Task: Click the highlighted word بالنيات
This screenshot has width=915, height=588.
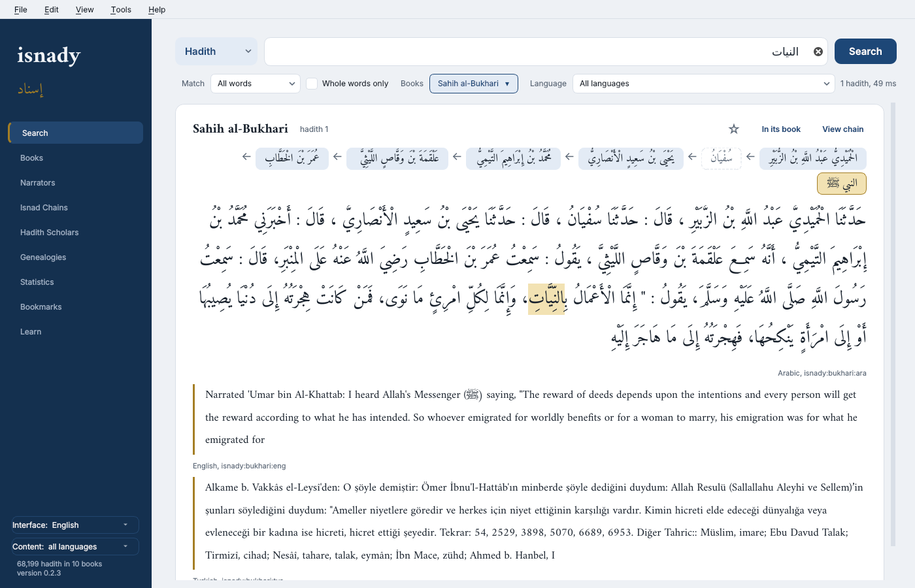Action: [x=546, y=299]
